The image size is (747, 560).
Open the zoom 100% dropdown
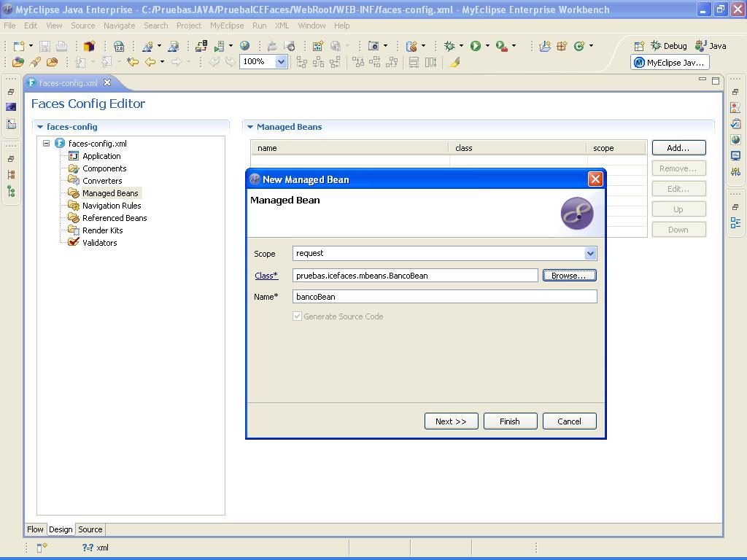point(281,61)
